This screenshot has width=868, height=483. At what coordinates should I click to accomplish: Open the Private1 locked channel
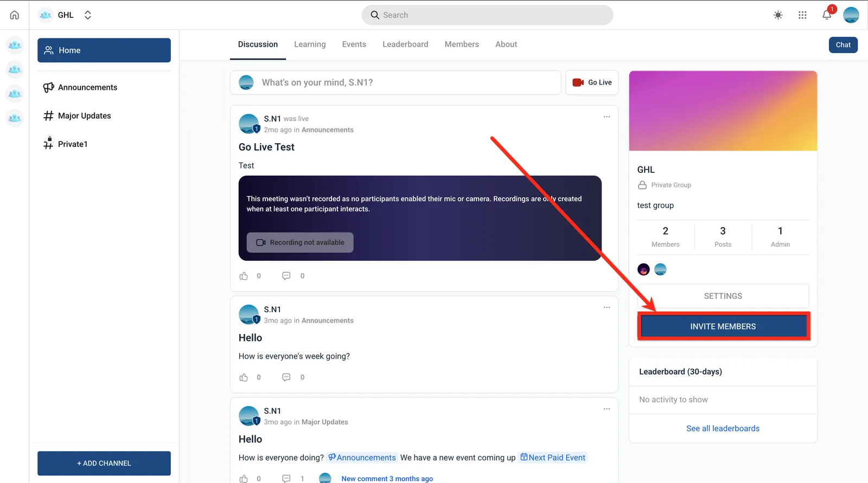point(73,144)
